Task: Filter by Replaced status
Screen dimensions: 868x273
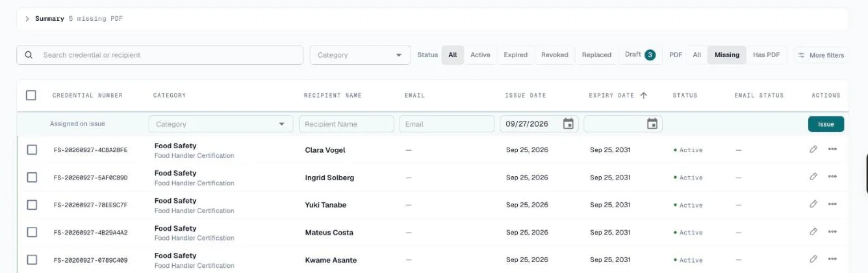Action: click(596, 55)
